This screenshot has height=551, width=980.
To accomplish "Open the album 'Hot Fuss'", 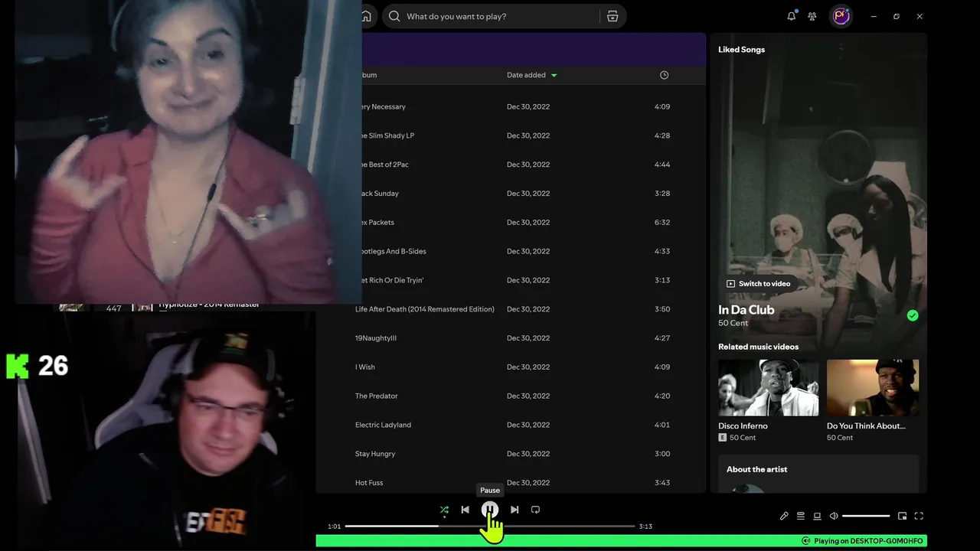I will (369, 483).
